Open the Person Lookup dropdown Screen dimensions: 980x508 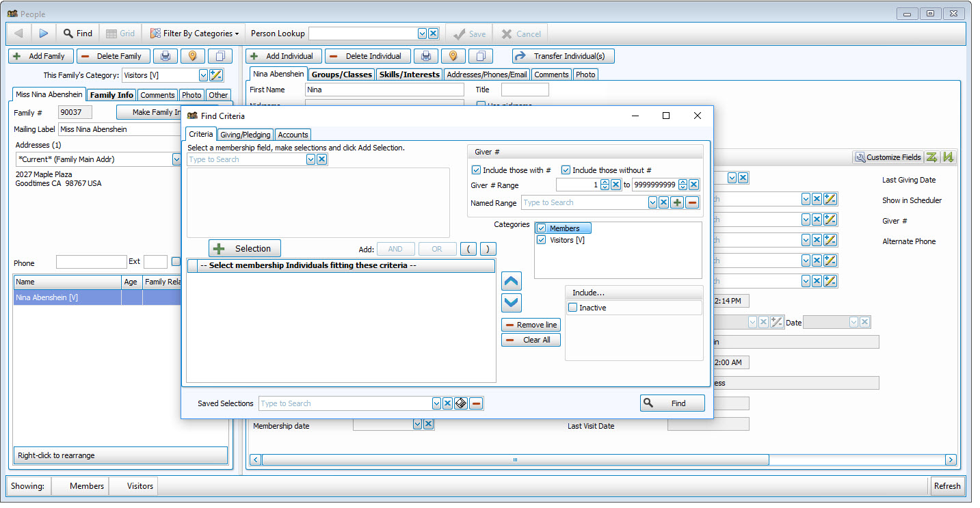pos(423,33)
